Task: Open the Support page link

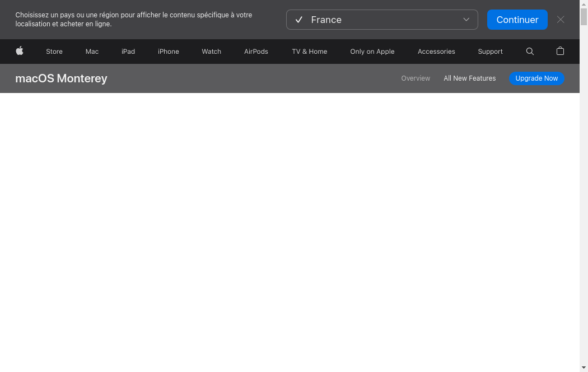Action: pos(490,52)
